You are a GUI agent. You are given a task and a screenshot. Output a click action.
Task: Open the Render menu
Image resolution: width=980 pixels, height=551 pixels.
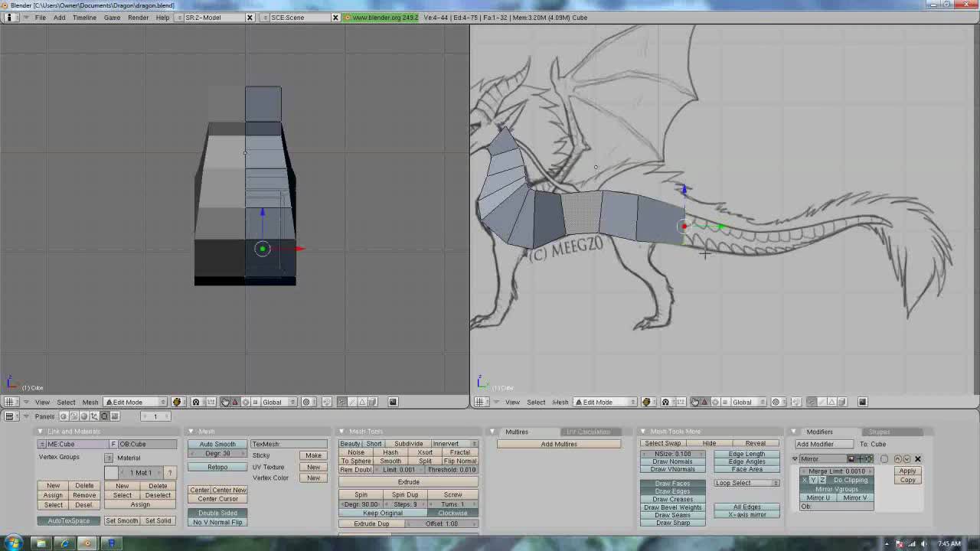click(138, 17)
